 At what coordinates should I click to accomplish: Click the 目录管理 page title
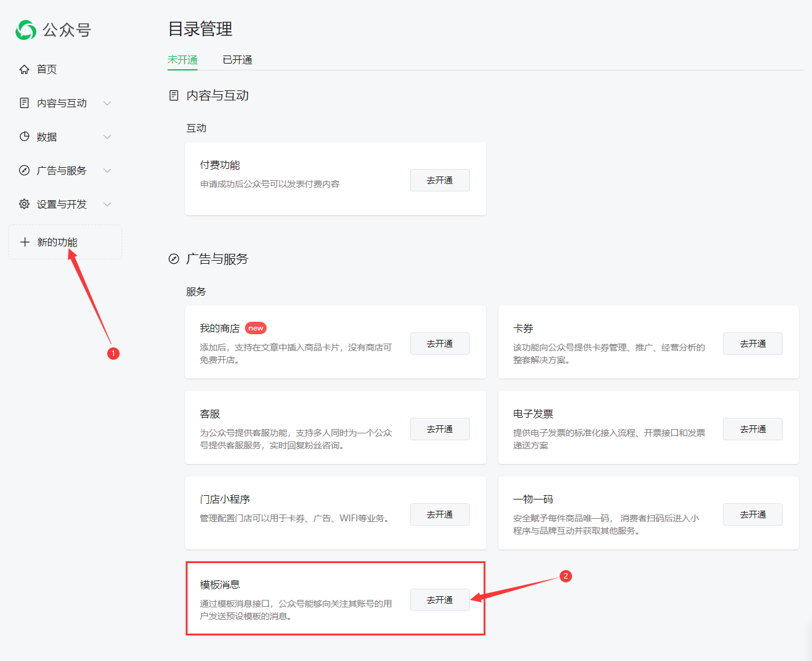coord(201,29)
